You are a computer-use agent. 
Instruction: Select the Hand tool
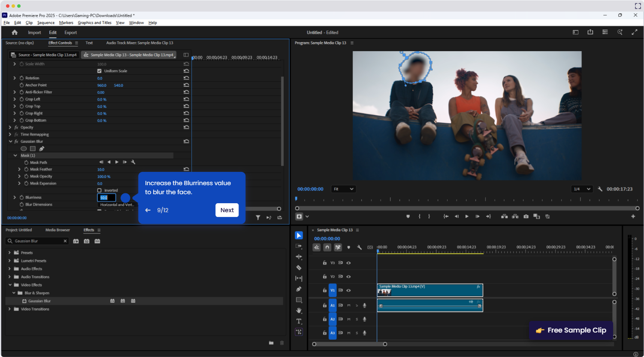[299, 310]
